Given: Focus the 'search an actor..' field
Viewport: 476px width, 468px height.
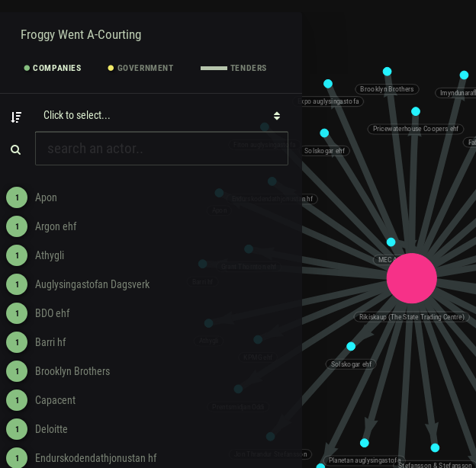Looking at the screenshot, I should [x=162, y=149].
